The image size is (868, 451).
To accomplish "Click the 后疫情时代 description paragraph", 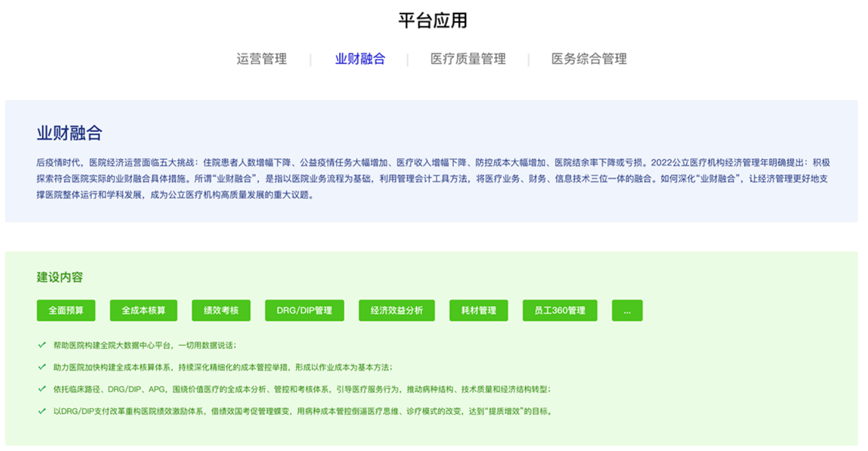I will [433, 178].
